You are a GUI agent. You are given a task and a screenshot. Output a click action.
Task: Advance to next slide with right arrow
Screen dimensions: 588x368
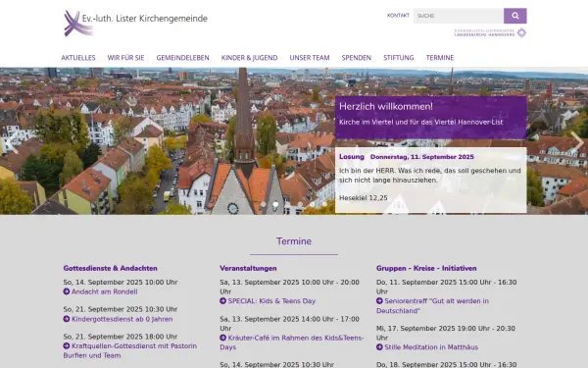click(x=576, y=142)
